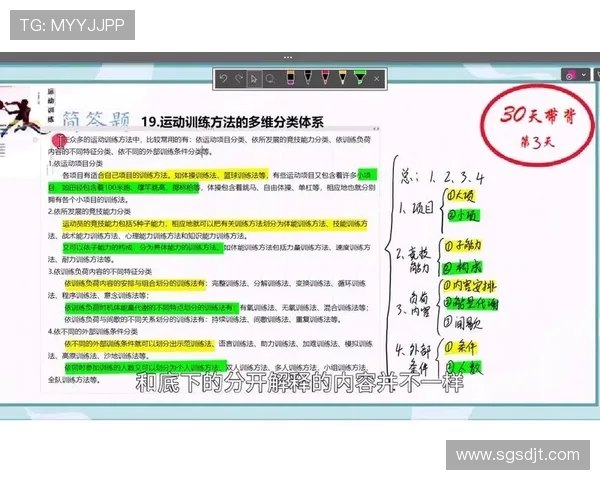Viewport: 600px width, 480px height.
Task: Click the handwritten label 3、负荷内容
Action: [414, 304]
